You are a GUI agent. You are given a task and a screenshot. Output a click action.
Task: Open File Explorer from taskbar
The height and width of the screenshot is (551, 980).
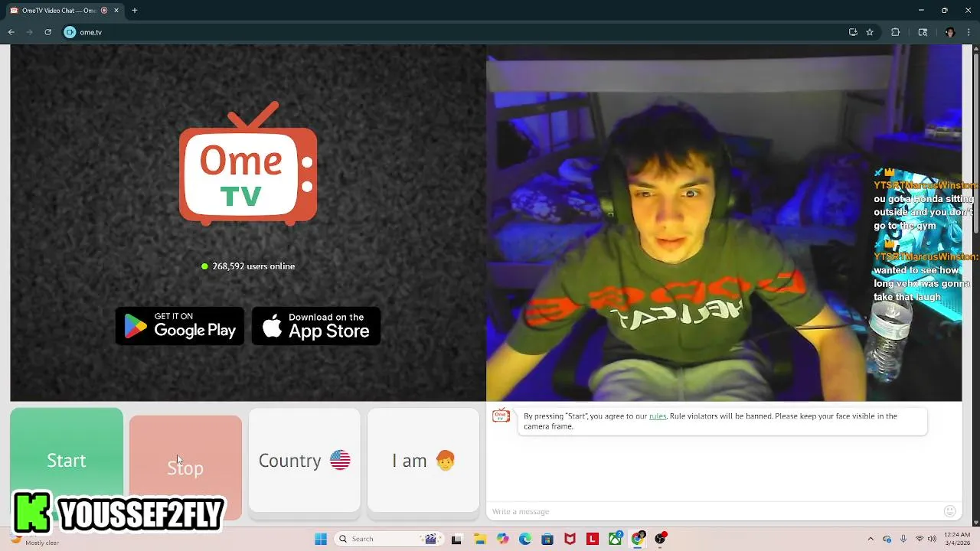[479, 539]
